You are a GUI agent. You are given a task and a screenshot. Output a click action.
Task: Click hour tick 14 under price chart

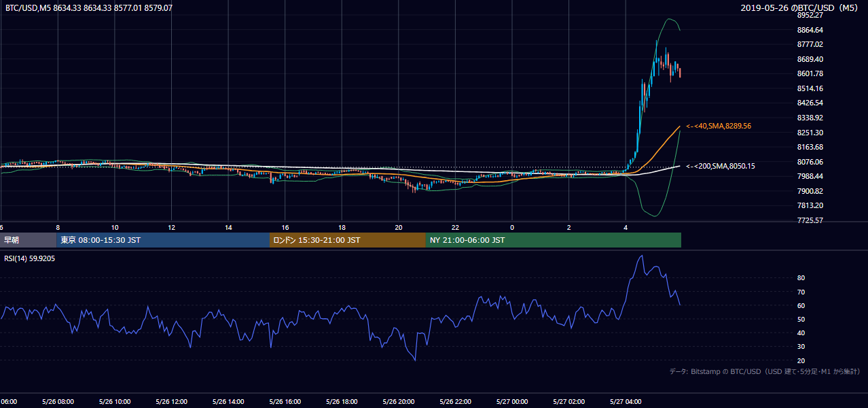pos(228,228)
